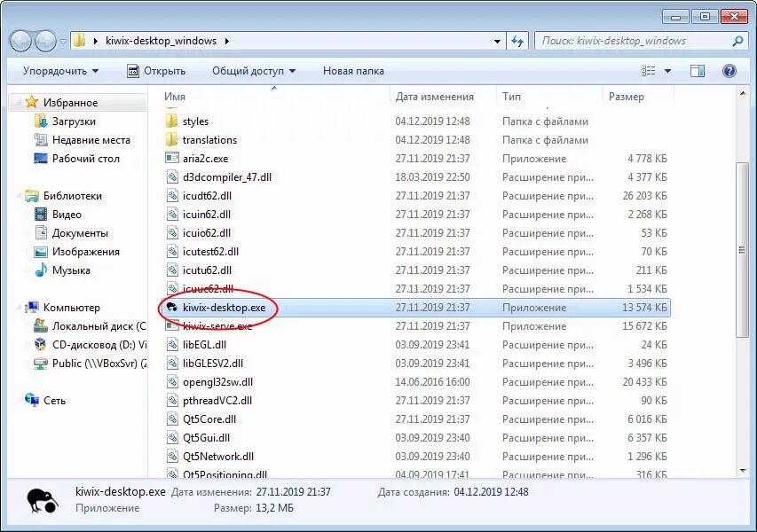
Task: Open the Упорядочить menu
Action: pos(61,71)
